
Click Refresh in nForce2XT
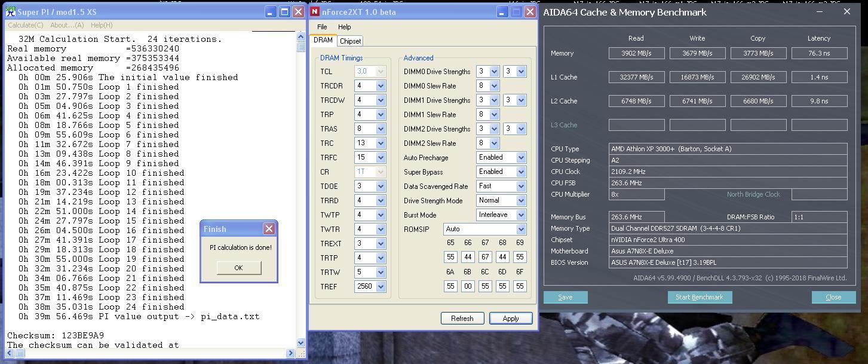click(462, 319)
